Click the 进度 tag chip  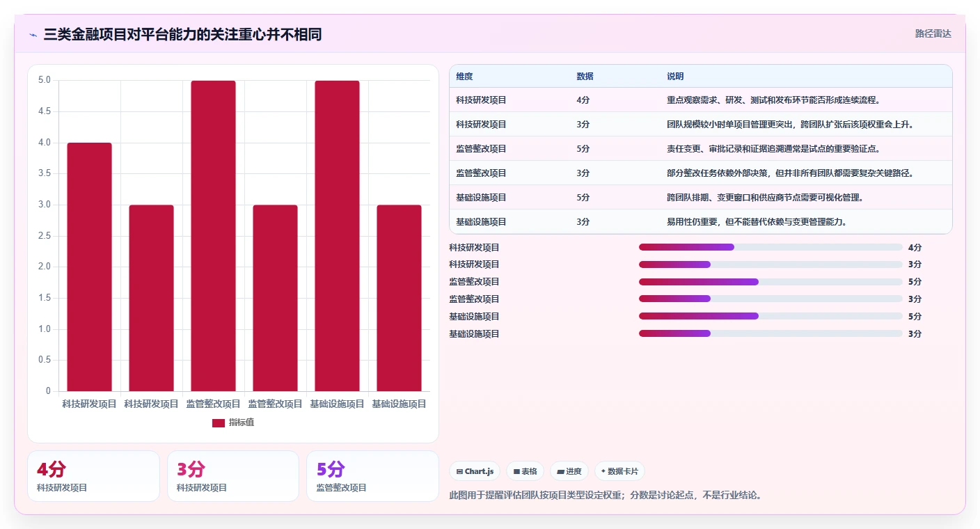569,471
